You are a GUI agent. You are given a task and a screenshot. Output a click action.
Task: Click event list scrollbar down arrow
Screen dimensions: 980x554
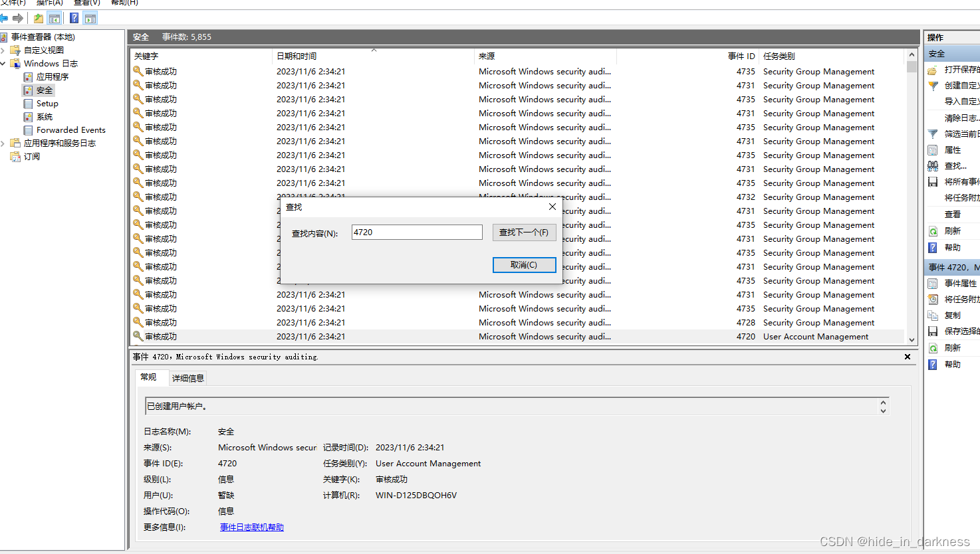point(912,339)
